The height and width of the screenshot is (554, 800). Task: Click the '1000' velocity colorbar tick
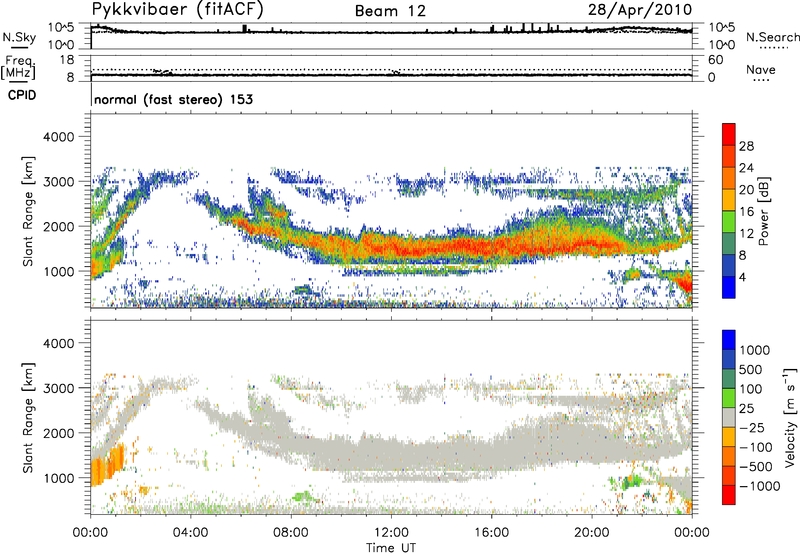(754, 350)
